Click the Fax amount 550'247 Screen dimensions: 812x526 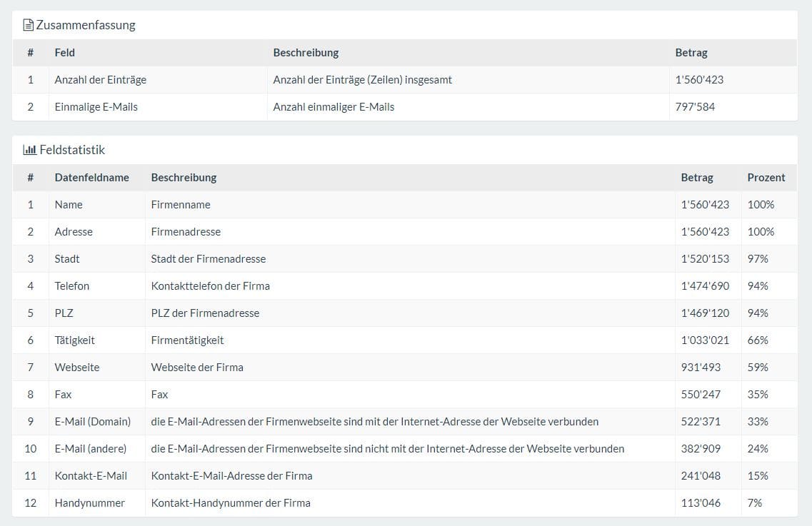pos(701,395)
